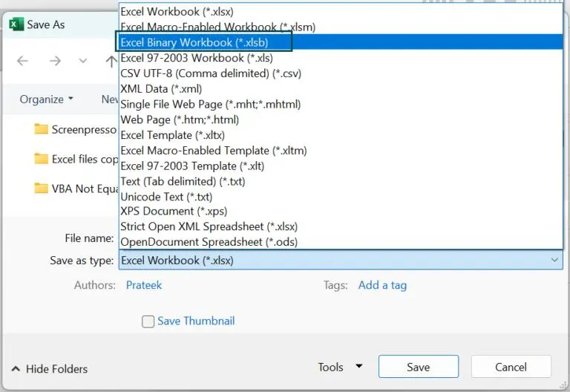Choose Excel Macro-Enabled Workbook (*.xlsm)
Screen dimensions: 570x392
(341, 27)
